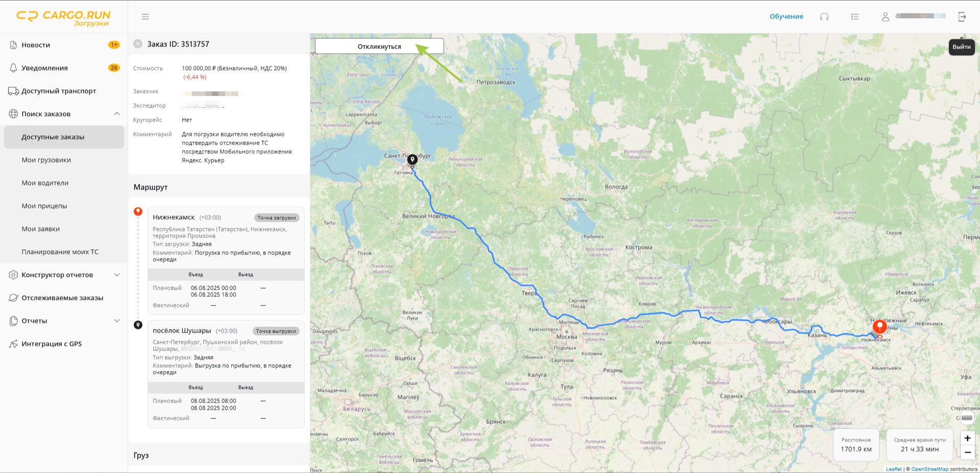This screenshot has width=980, height=473.
Task: Zoom out on the map
Action: [967, 452]
